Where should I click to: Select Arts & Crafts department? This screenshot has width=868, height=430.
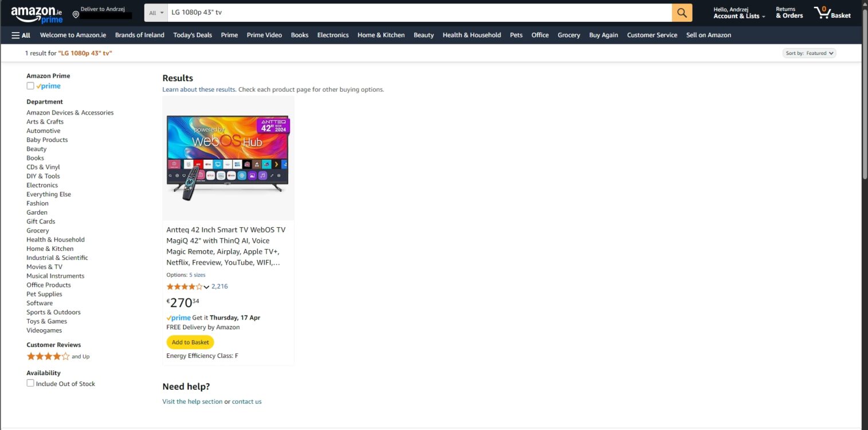pos(45,122)
